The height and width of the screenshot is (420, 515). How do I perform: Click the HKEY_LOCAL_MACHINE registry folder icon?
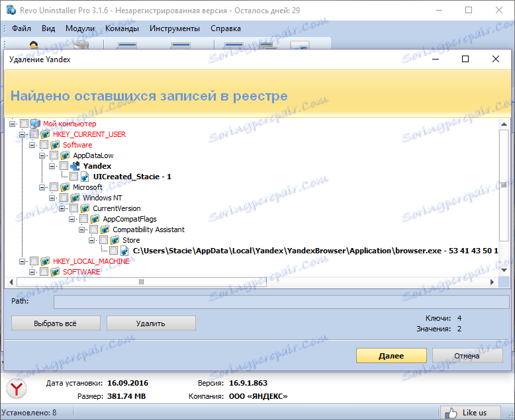(x=45, y=261)
